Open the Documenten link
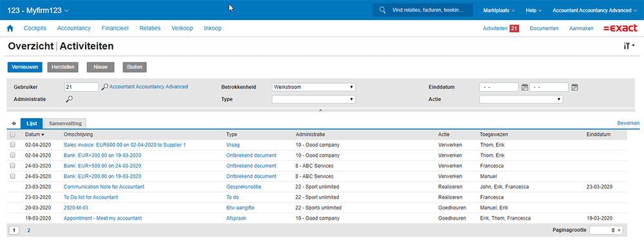The image size is (644, 243). 544,29
